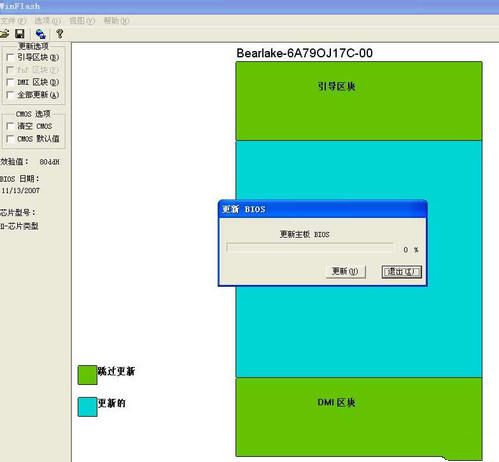Click the open BIOS file folder icon

coord(4,34)
